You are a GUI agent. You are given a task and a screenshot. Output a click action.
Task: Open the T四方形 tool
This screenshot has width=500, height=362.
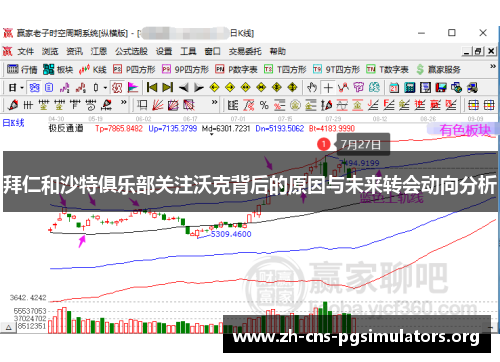(285, 69)
